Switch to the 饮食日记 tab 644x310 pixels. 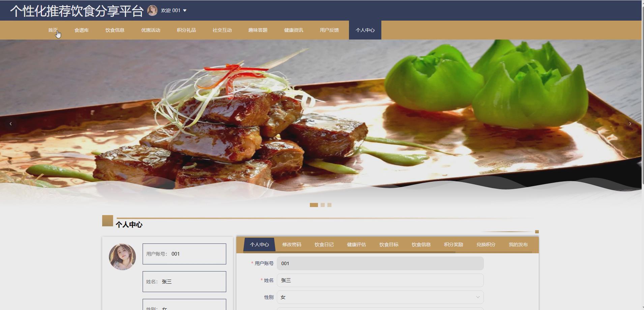pos(324,244)
